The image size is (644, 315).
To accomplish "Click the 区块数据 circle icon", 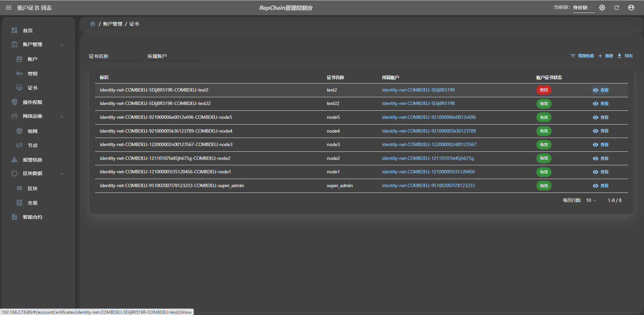I will pyautogui.click(x=14, y=173).
